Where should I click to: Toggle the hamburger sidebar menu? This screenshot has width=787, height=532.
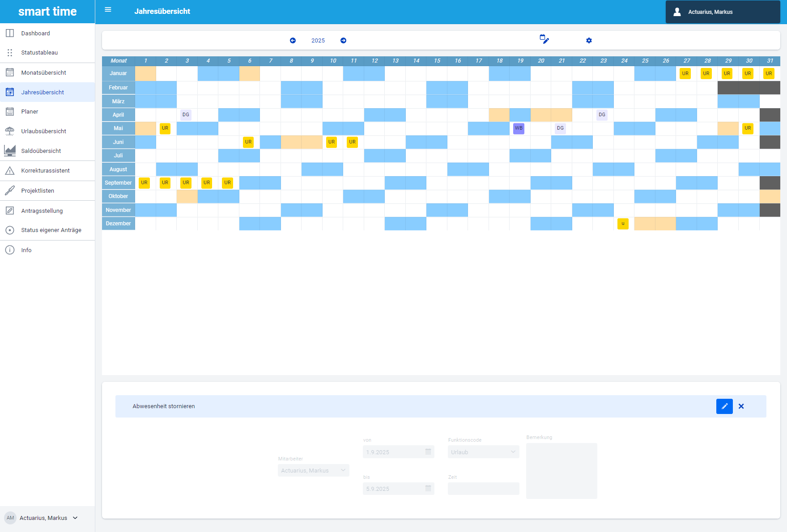point(108,10)
